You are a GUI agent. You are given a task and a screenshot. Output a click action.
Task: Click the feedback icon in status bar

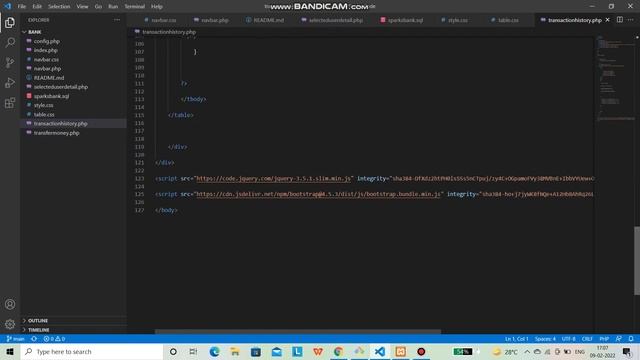point(619,339)
